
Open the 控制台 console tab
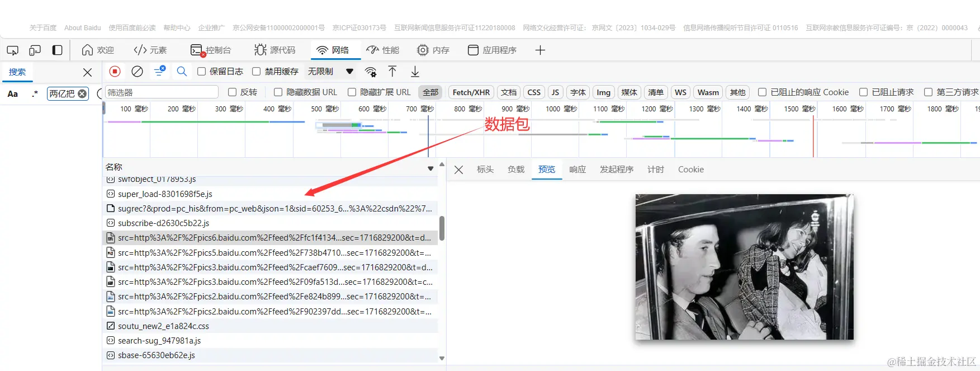click(211, 50)
